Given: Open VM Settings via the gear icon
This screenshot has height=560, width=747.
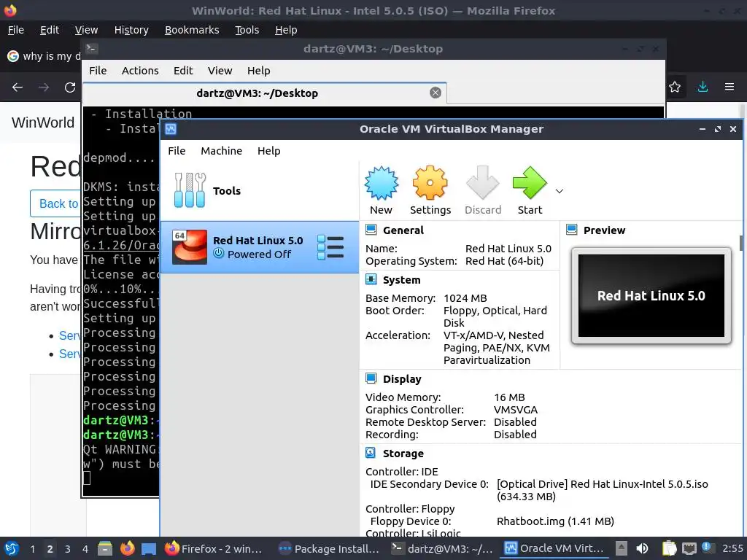Looking at the screenshot, I should point(430,183).
